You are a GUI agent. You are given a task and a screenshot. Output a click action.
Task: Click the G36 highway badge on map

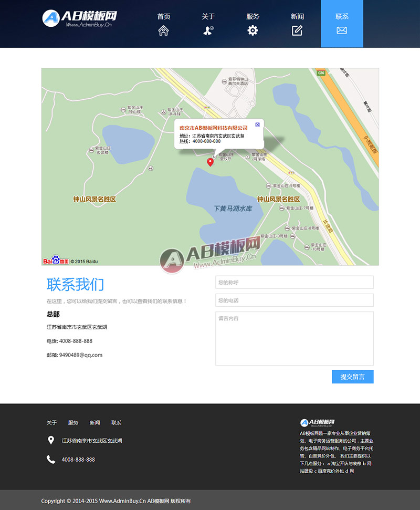click(321, 73)
